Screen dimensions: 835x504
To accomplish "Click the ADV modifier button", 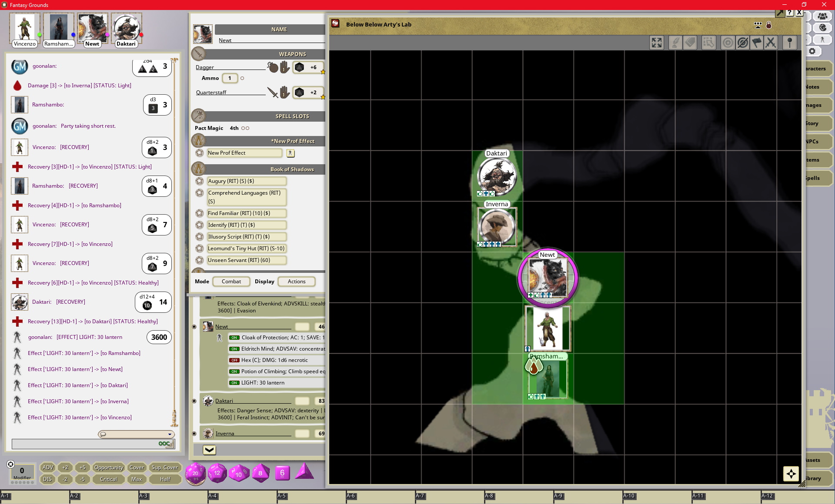I will 47,468.
